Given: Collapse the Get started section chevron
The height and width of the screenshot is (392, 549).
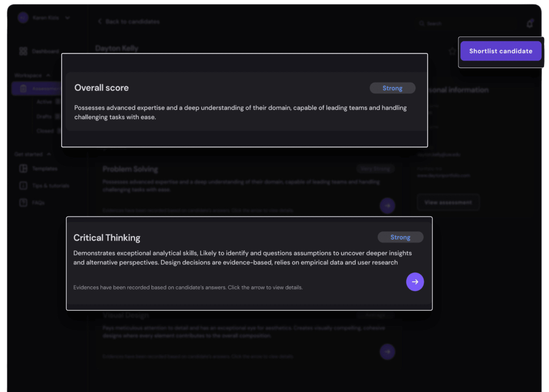Looking at the screenshot, I should [x=49, y=154].
